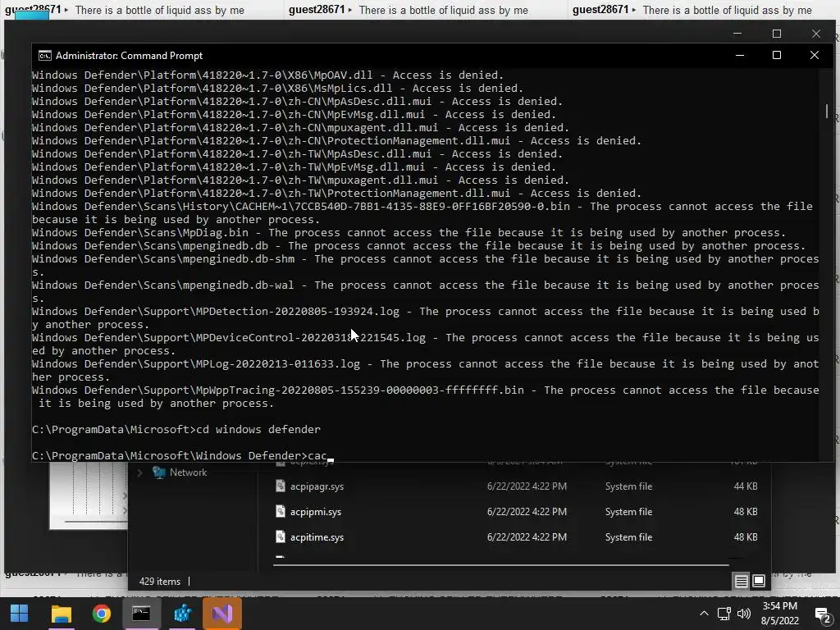Click the Explorer horizontal scrollbar
Screen dimensions: 840x630
[501, 564]
